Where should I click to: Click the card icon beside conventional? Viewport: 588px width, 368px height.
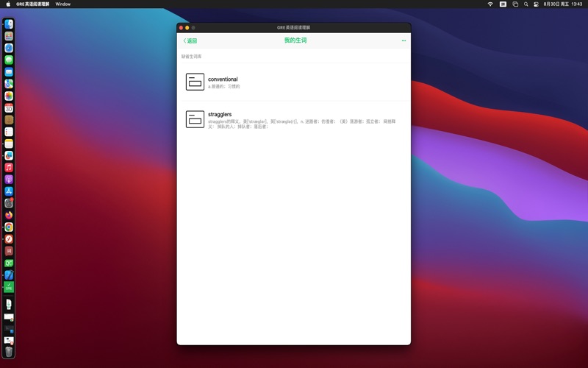pyautogui.click(x=195, y=82)
